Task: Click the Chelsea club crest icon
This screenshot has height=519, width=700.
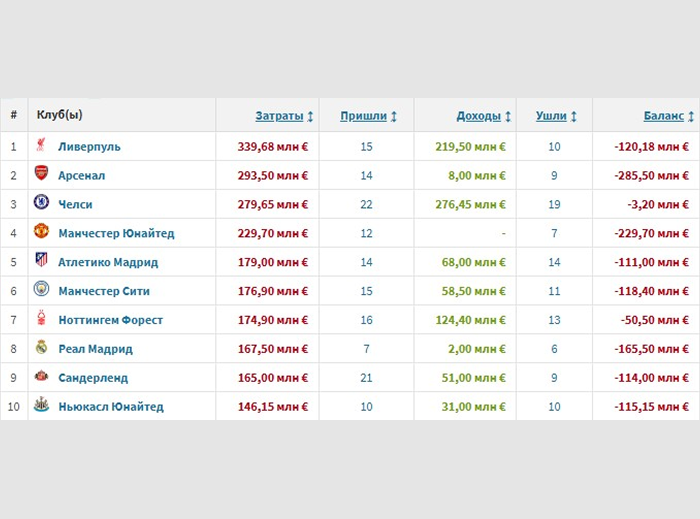Action: 41,204
